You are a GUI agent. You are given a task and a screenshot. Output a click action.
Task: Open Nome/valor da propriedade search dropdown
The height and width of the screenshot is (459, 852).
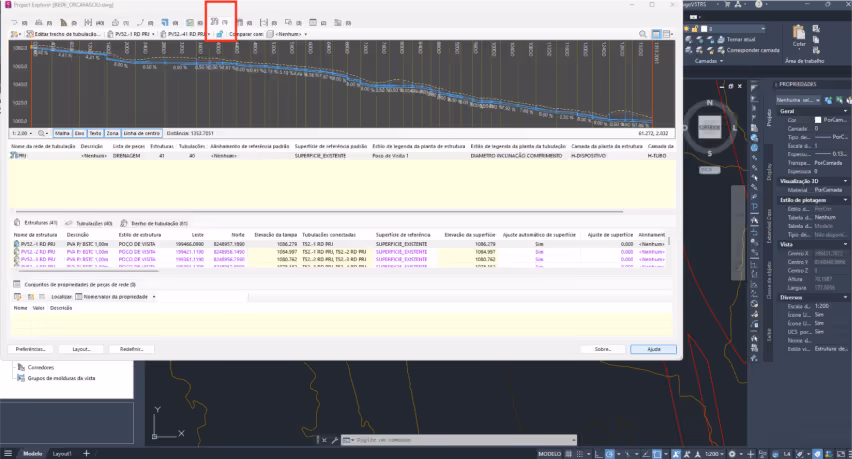(x=116, y=297)
